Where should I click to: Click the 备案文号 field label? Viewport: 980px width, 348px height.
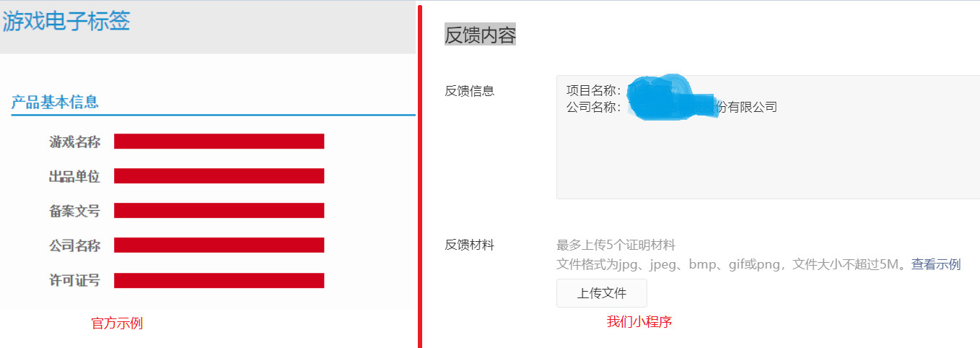(x=74, y=211)
